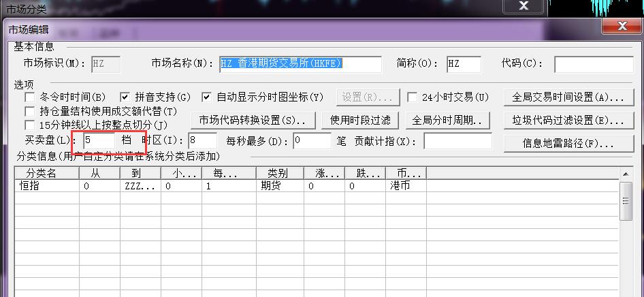Screen dimensions: 644x297
Task: Click the empty 代码(C) input field
Action: point(594,64)
